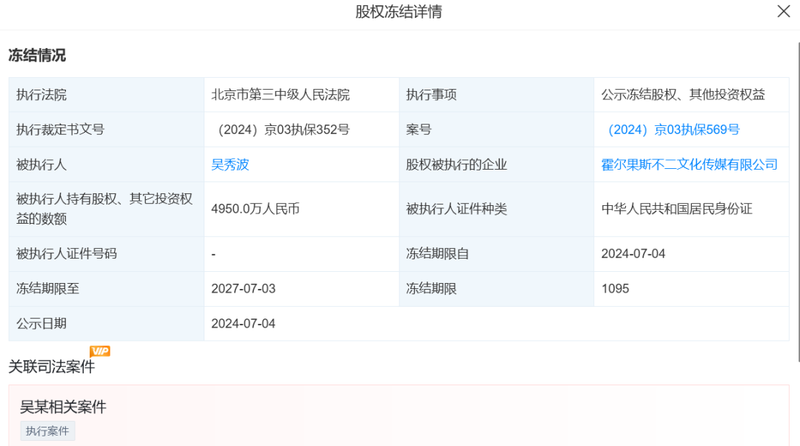Click the 关联司法案件 heading
The width and height of the screenshot is (800, 446).
click(x=52, y=366)
